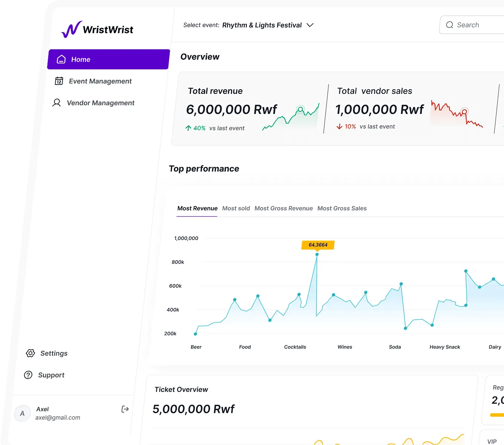Select the Most Gross Revenue tab
This screenshot has height=445, width=504.
point(283,208)
